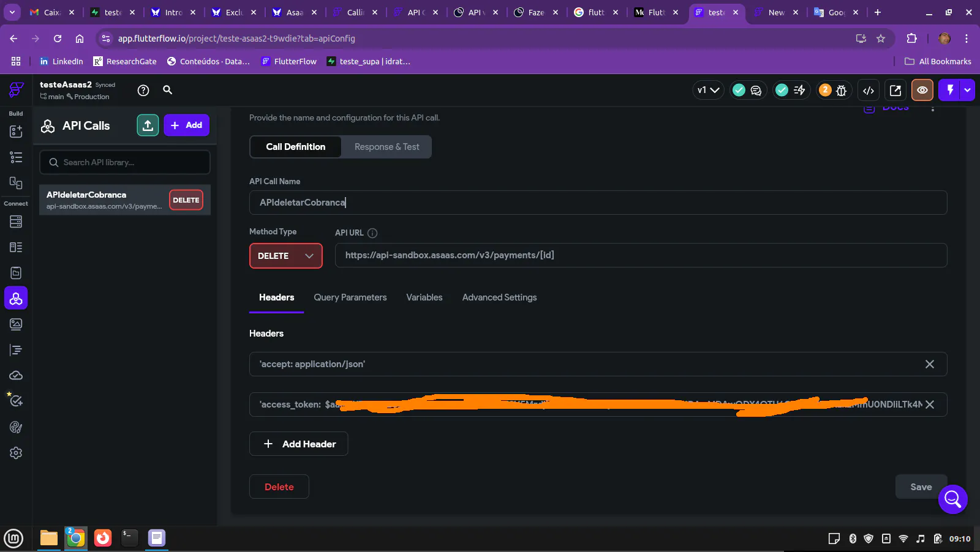This screenshot has width=980, height=552.
Task: Click the Chrome Extensions puzzle icon
Action: 911,39
